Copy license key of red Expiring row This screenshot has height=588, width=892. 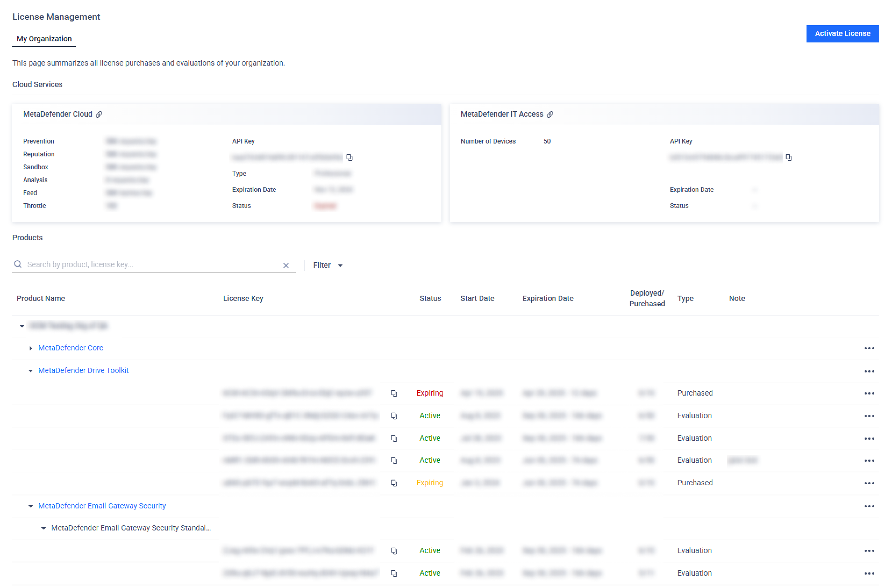tap(394, 393)
